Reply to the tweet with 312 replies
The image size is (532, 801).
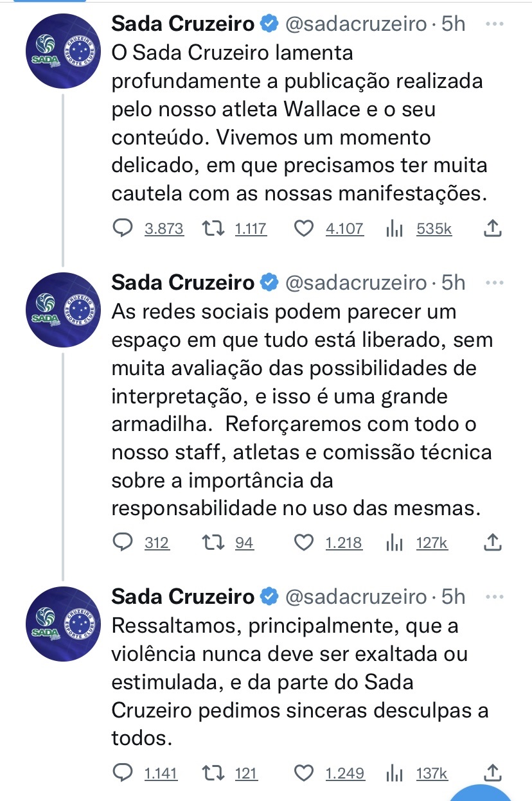(122, 543)
